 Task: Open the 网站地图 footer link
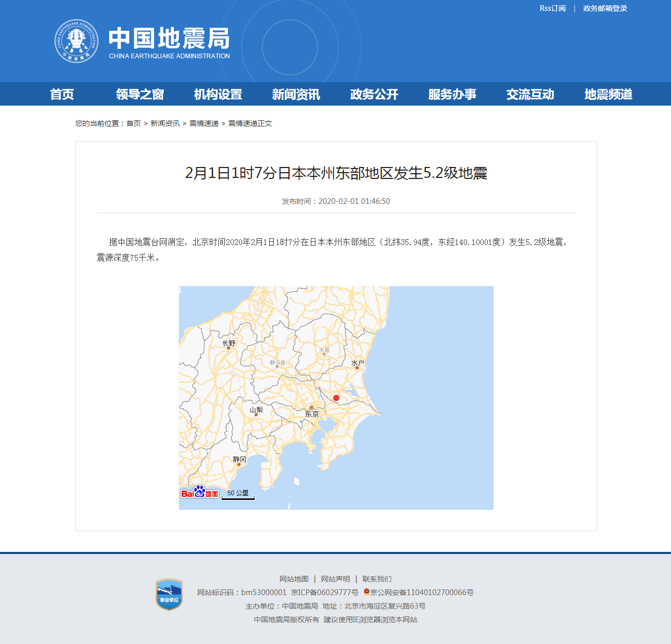point(294,578)
